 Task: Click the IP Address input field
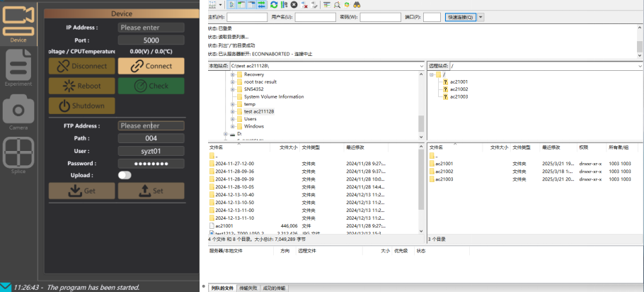(151, 28)
